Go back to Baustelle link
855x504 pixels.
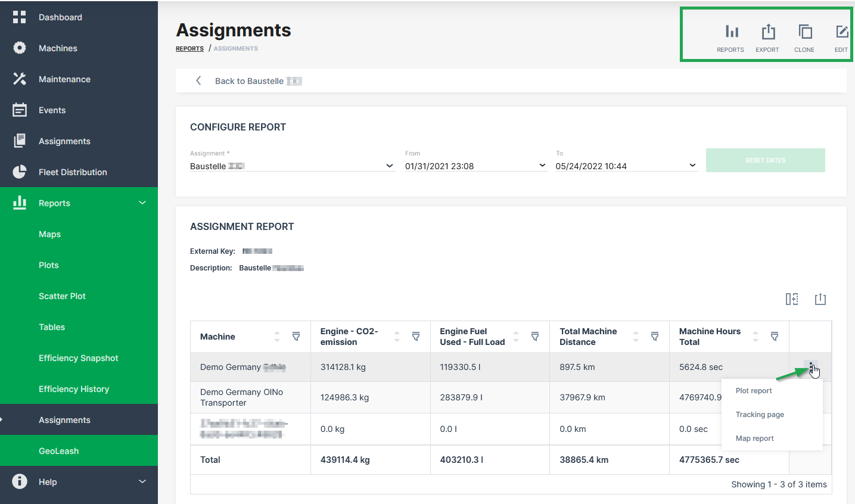tap(249, 81)
